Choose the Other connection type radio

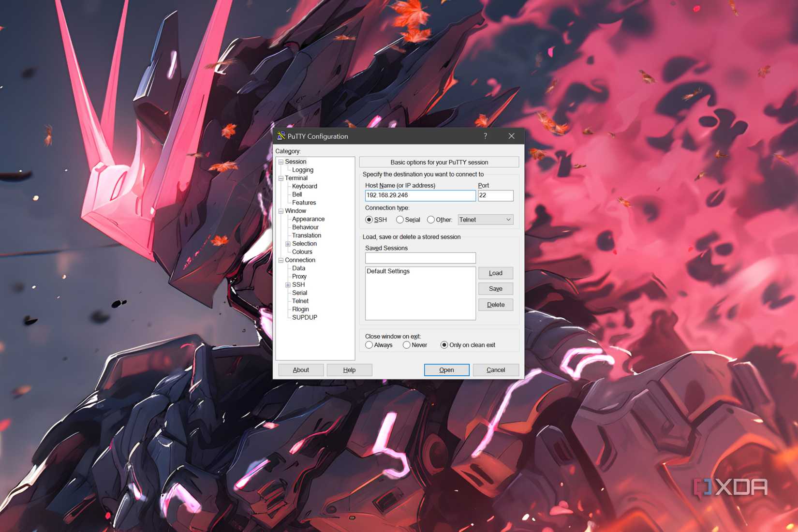pyautogui.click(x=431, y=220)
